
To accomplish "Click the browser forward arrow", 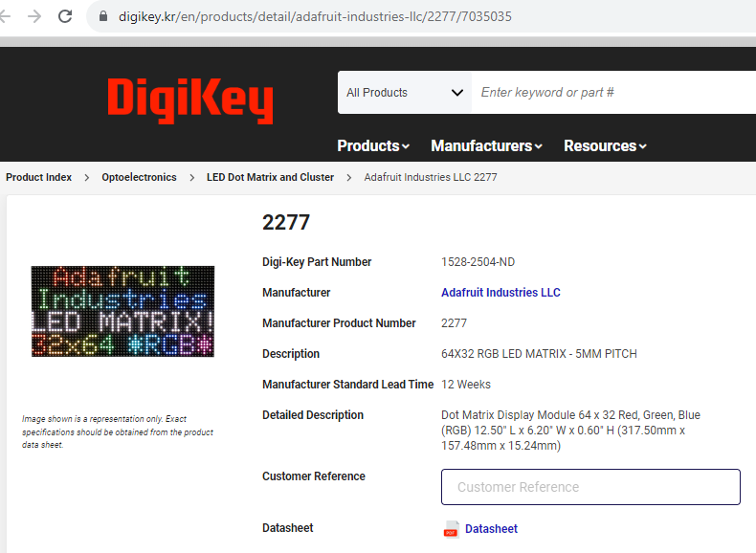I will pos(34,16).
